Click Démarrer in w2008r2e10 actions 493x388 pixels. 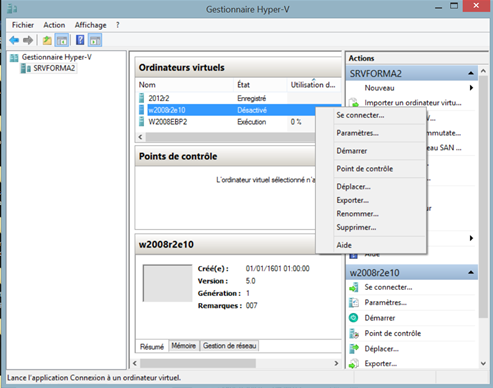tap(380, 318)
